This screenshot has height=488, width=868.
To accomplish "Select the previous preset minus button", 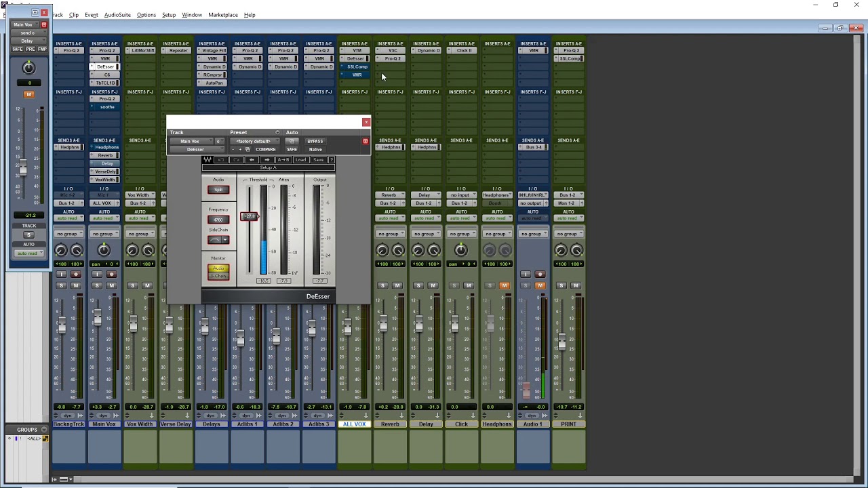I will pos(233,150).
